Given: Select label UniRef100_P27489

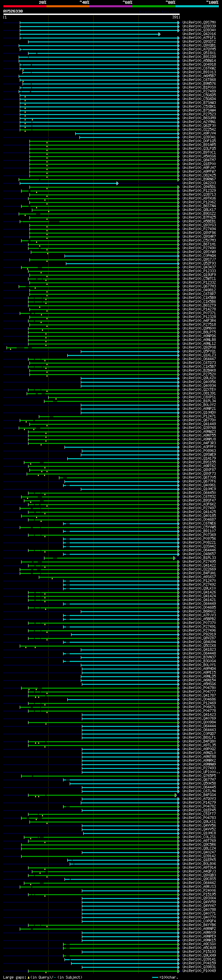Looking at the screenshot, I should tap(199, 91).
